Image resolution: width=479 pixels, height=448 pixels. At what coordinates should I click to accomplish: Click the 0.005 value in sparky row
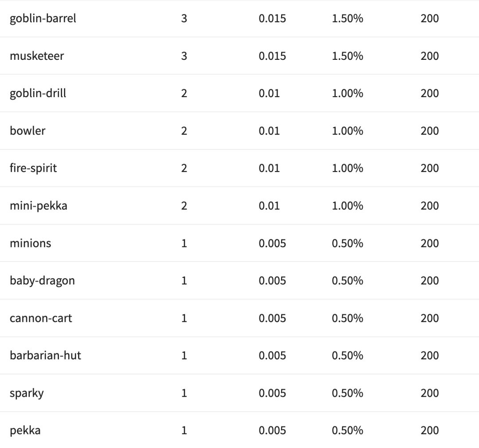click(272, 393)
